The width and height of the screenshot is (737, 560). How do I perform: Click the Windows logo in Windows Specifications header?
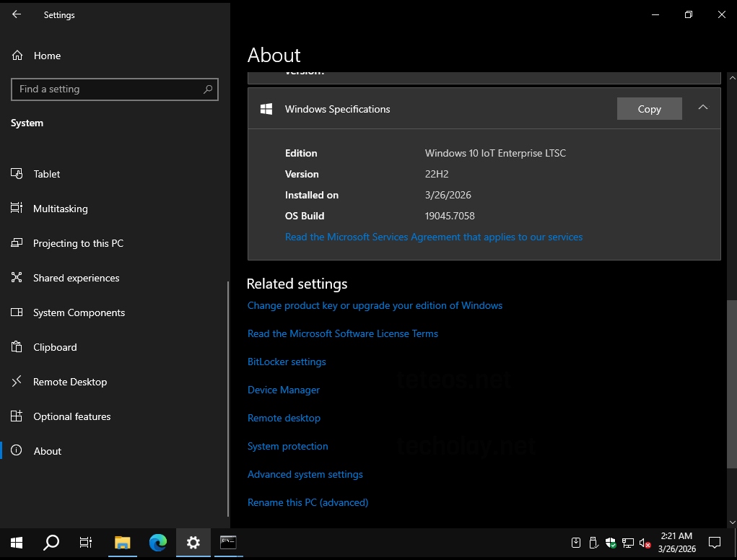tap(266, 109)
